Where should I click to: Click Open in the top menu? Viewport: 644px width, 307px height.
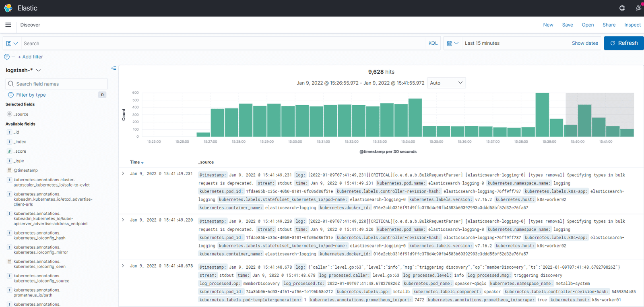click(x=588, y=25)
